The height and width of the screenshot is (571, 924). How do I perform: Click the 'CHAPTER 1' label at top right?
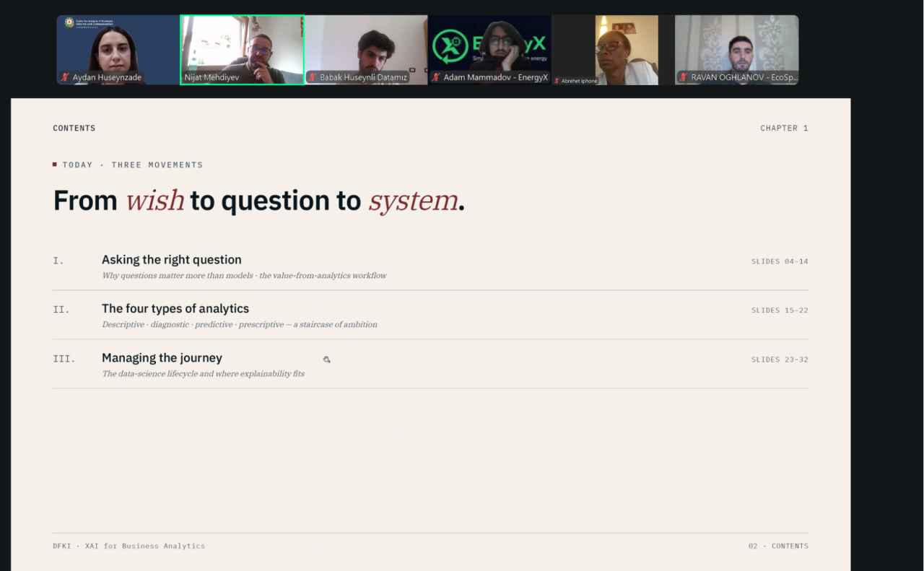[784, 128]
